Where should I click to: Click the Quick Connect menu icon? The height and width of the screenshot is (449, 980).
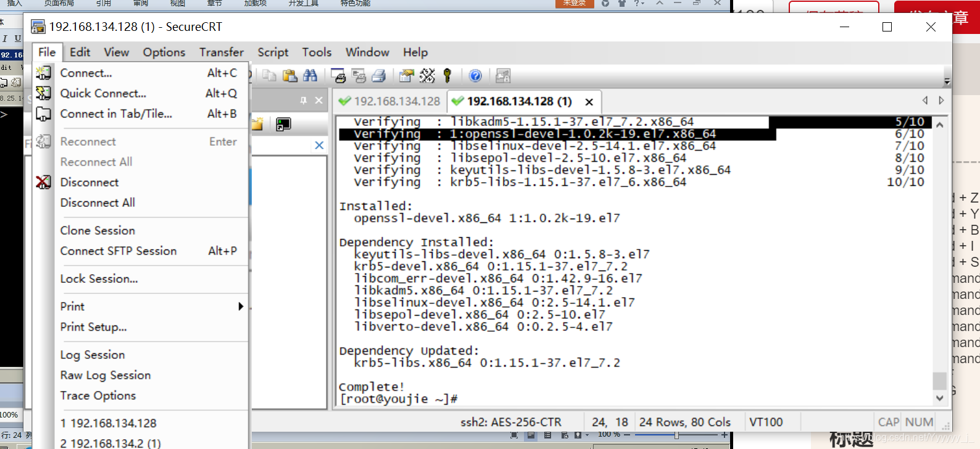43,93
